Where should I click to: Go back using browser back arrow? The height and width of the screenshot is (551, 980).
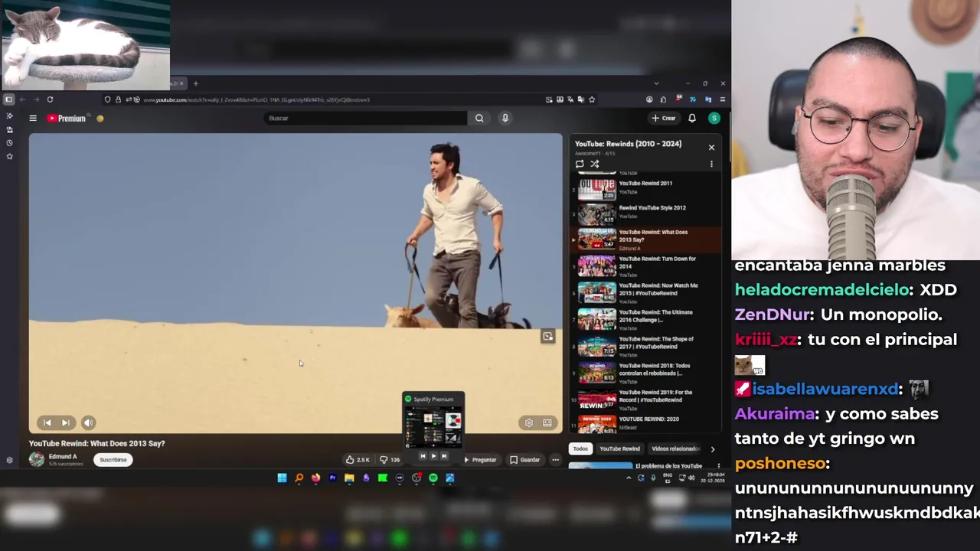[x=22, y=99]
